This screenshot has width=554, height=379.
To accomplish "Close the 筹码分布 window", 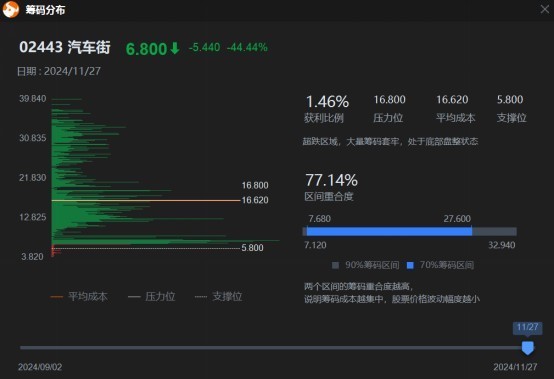I will coord(545,9).
